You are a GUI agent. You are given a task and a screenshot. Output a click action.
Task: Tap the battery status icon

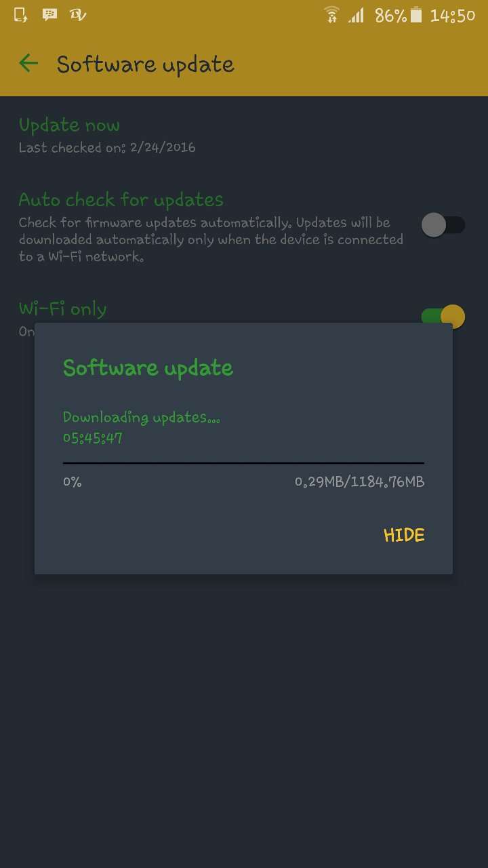[x=416, y=15]
